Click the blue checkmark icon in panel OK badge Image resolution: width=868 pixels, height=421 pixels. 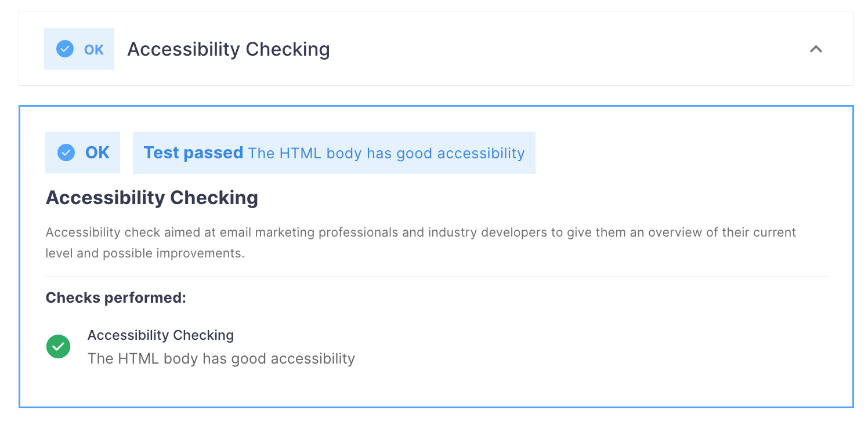66,153
